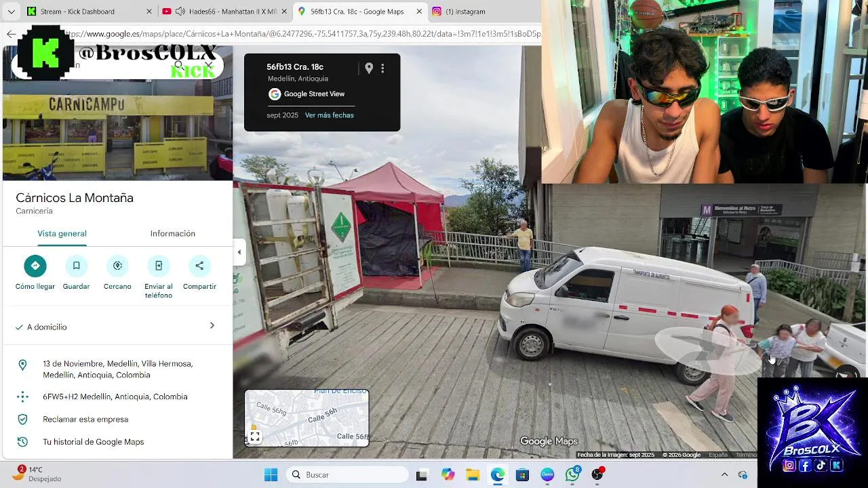The image size is (868, 488).
Task: Select the 56fb13 Cra. 18c Google Maps tab
Action: 360,12
